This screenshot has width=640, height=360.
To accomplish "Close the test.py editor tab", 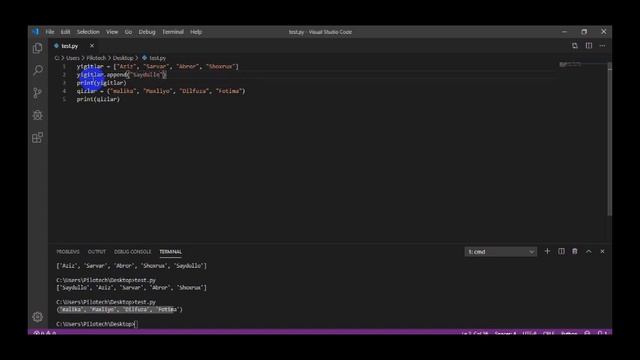I will coord(92,46).
